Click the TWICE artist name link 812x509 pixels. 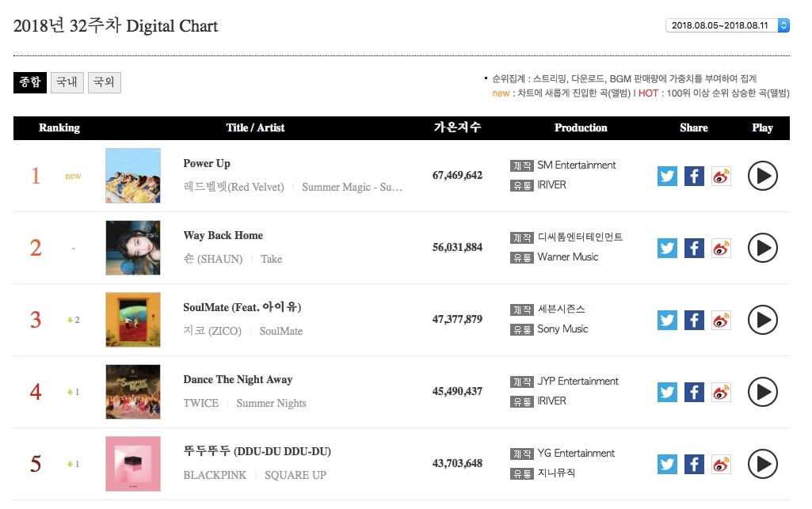point(200,403)
